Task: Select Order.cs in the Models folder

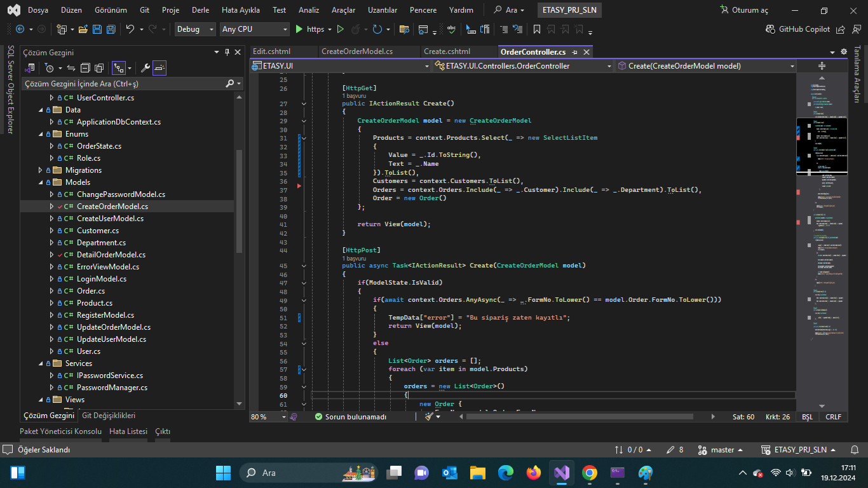Action: (91, 291)
